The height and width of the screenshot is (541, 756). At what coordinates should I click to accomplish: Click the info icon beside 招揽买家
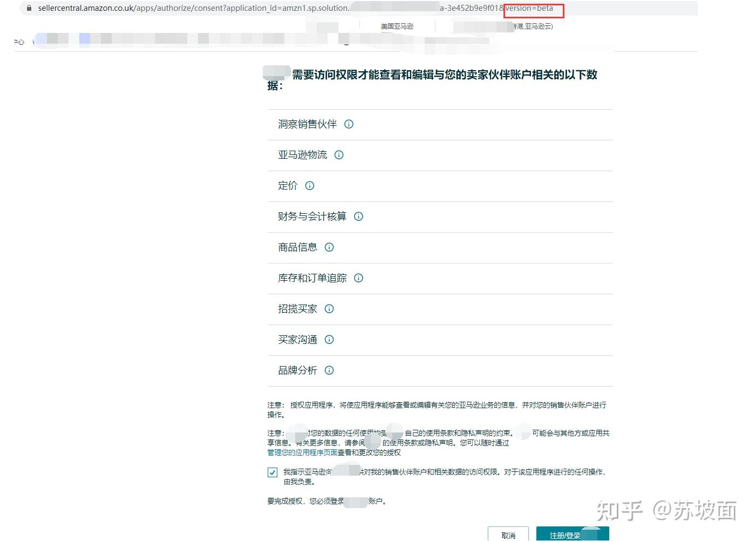[329, 309]
